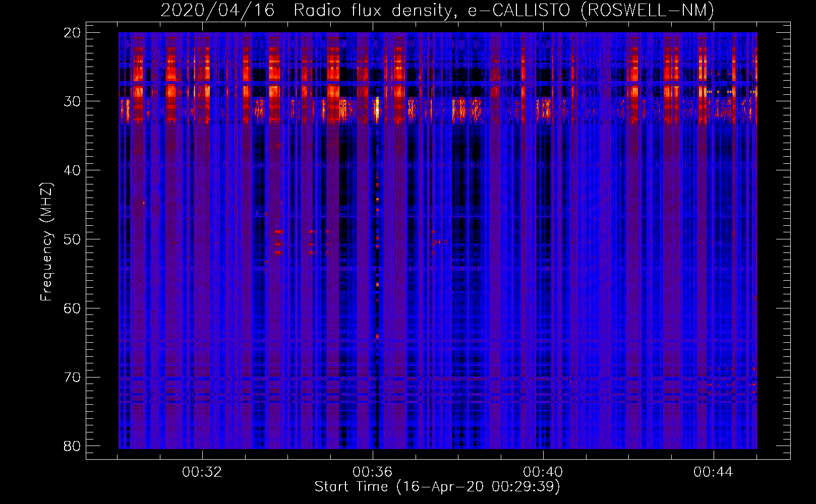Click the 50 frequency tick label
816x504 pixels.
[x=72, y=239]
